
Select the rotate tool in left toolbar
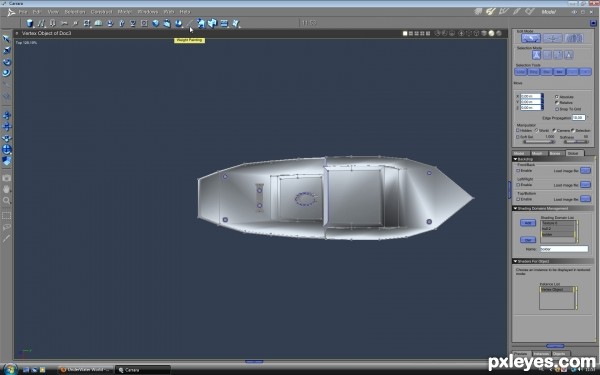click(x=7, y=62)
